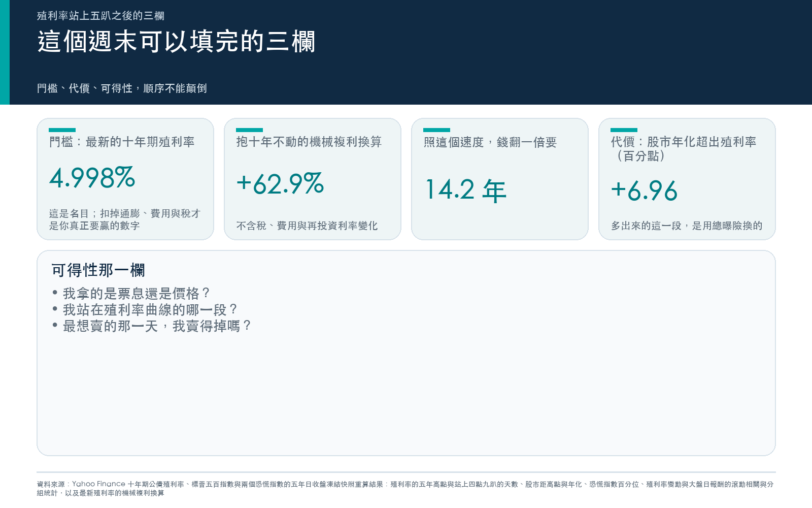812x508 pixels.
Task: Select the card label 門檻：最新的十年期殖利率
Action: (x=122, y=142)
